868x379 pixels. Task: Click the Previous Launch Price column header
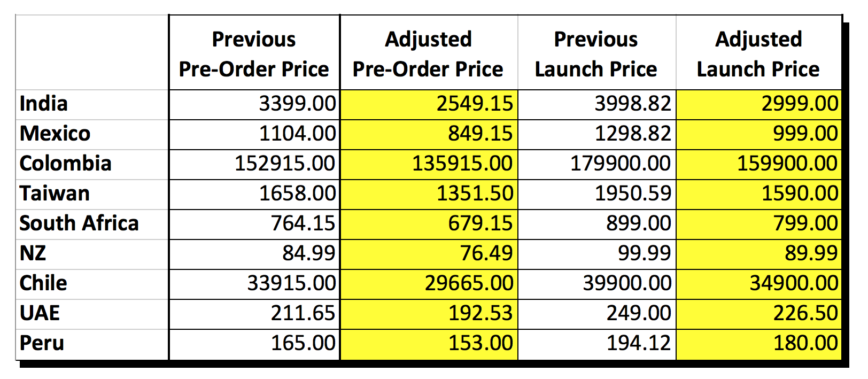(597, 53)
